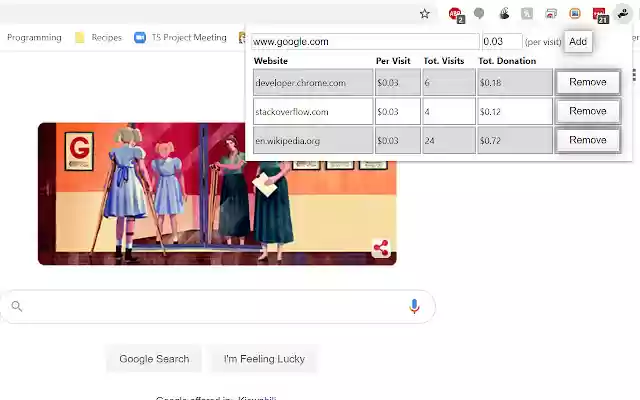The width and height of the screenshot is (640, 400).
Task: Add the website to the donation list
Action: 578,42
